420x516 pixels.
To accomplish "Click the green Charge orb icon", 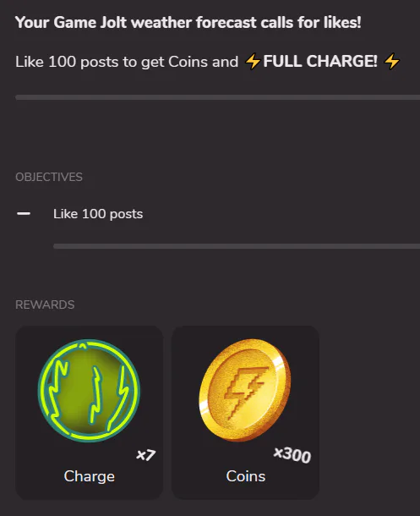I will 89,391.
